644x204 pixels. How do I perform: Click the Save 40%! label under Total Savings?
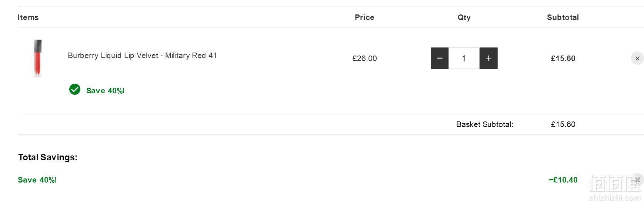click(37, 180)
